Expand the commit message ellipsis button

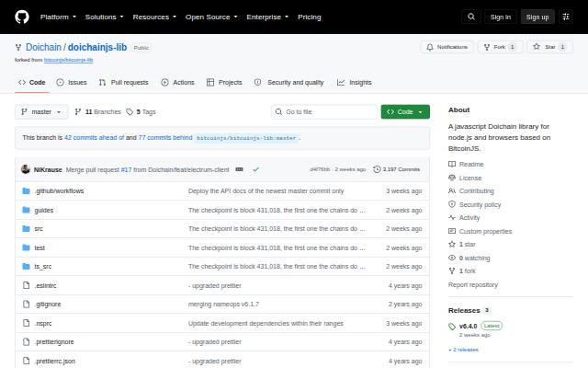click(239, 169)
